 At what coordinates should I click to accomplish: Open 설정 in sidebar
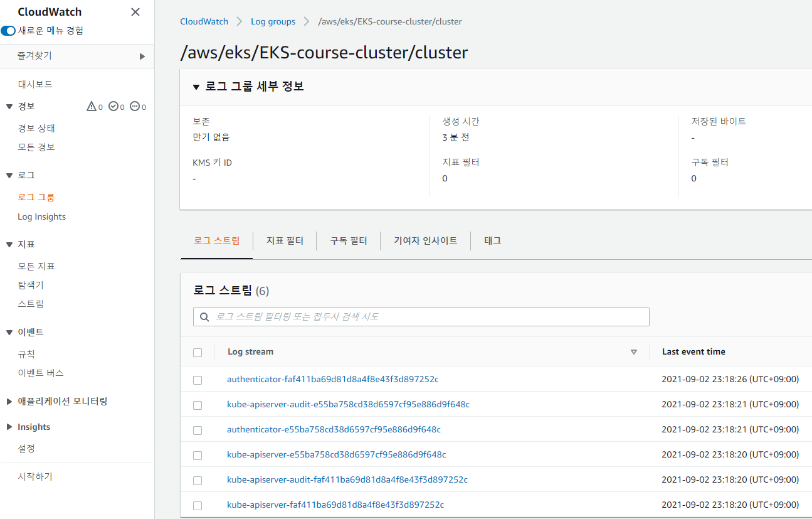click(x=26, y=448)
